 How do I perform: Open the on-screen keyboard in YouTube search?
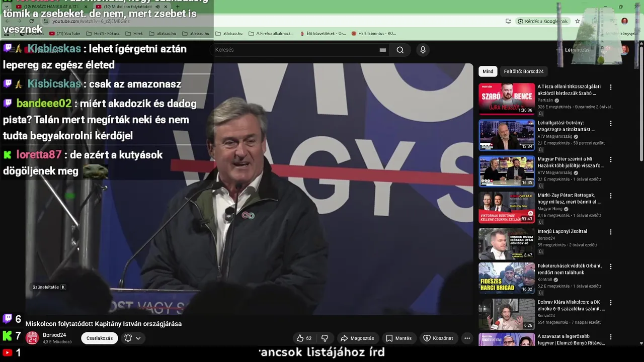pyautogui.click(x=383, y=50)
